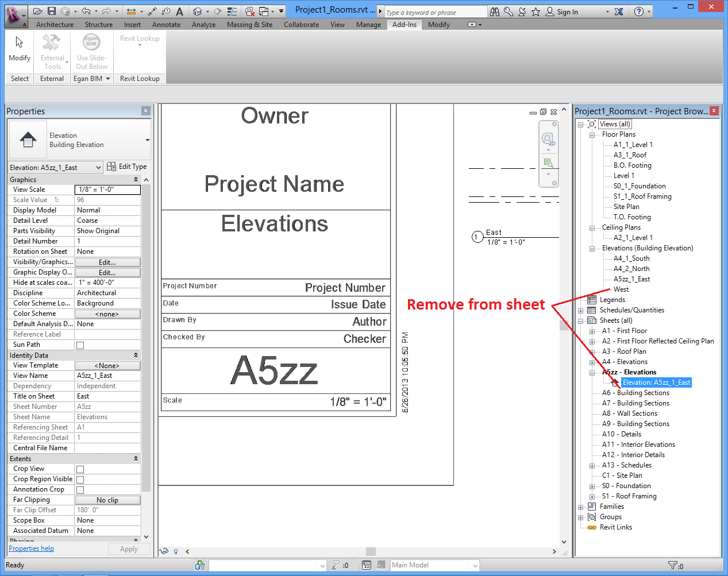Click the Undo arrow icon
This screenshot has height=576, width=728.
(86, 11)
